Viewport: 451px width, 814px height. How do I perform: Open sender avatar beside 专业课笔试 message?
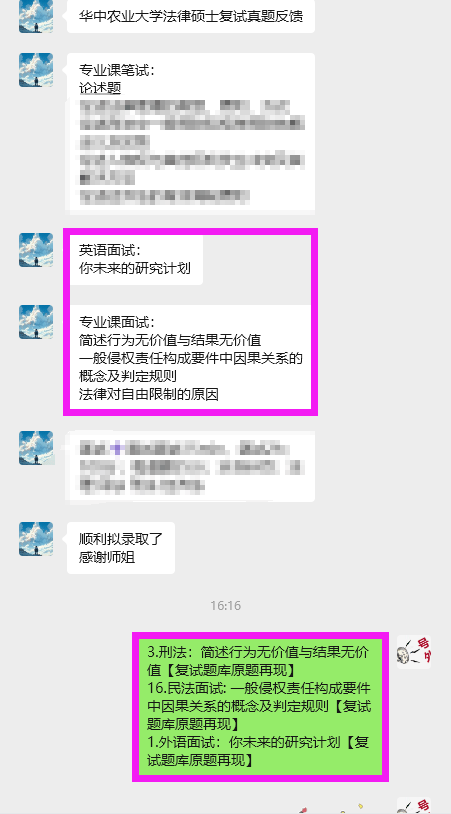tap(36, 70)
